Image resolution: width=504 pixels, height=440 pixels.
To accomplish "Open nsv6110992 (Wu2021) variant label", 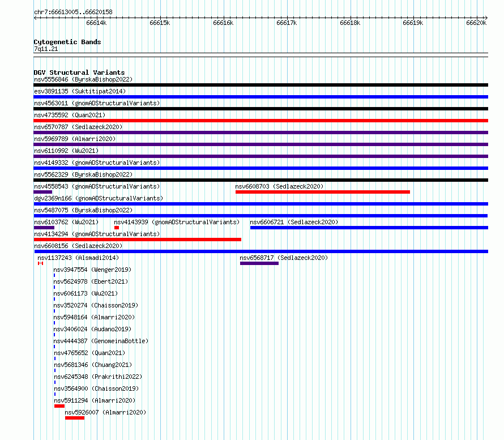I will [66, 151].
